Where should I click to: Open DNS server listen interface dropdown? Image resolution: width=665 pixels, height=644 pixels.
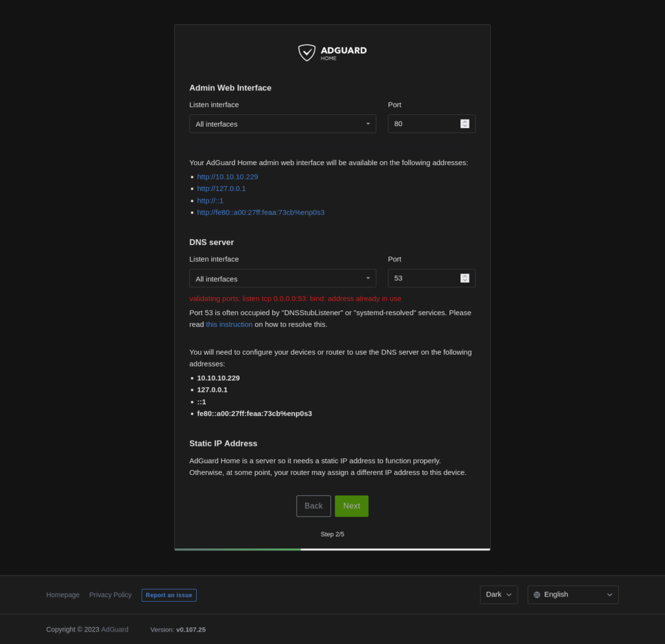[282, 279]
